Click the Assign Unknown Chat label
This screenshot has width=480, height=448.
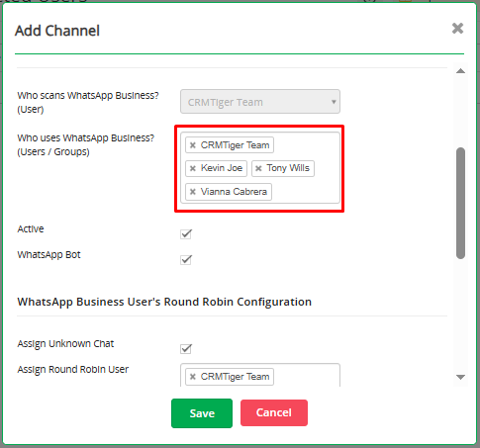coord(65,344)
